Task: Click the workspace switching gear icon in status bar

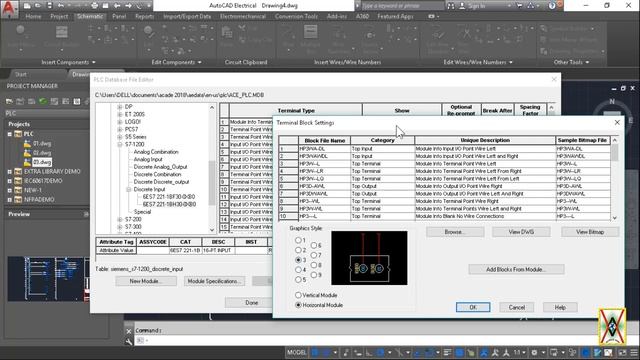Action: coord(534,352)
